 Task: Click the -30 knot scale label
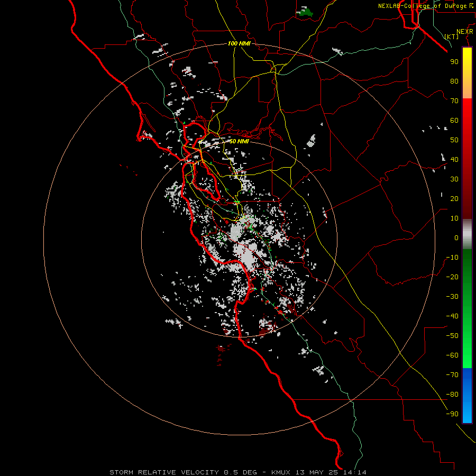tap(452, 297)
